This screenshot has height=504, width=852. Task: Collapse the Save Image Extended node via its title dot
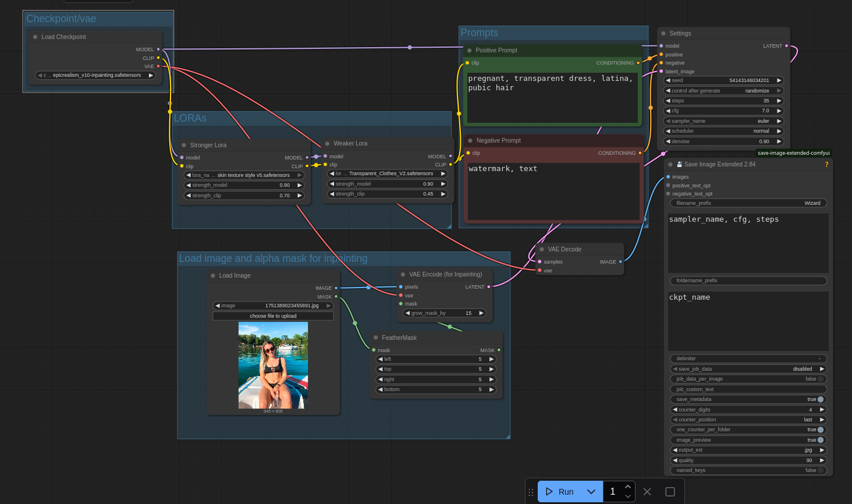670,164
